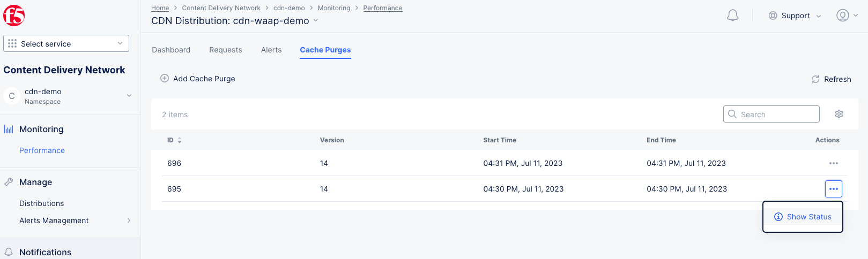This screenshot has height=259, width=868.
Task: Click Add Cache Purge plus button
Action: [165, 79]
